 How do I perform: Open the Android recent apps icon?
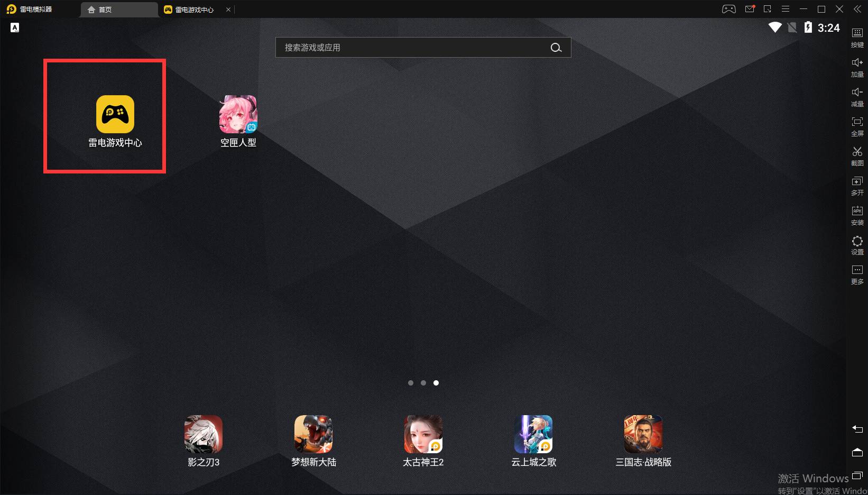pos(857,475)
